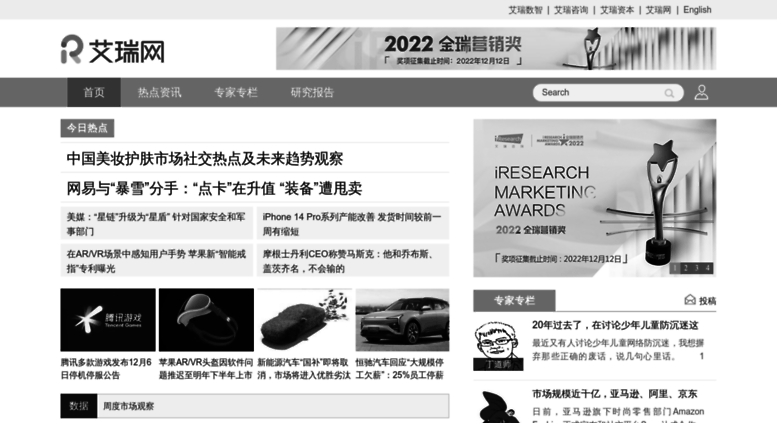
Task: Click the 2022 金瑞营销奖 header banner
Action: pyautogui.click(x=496, y=49)
